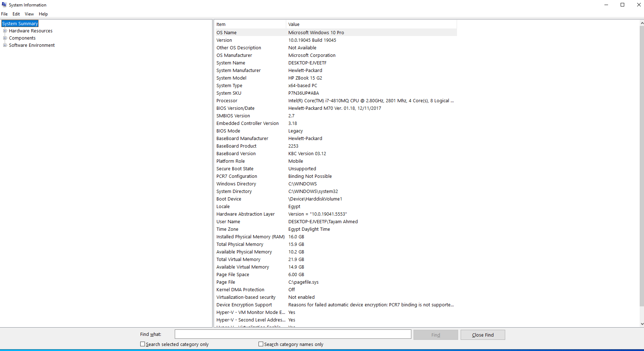Select the Available Physical Memory row
The image size is (644, 351).
click(335, 252)
